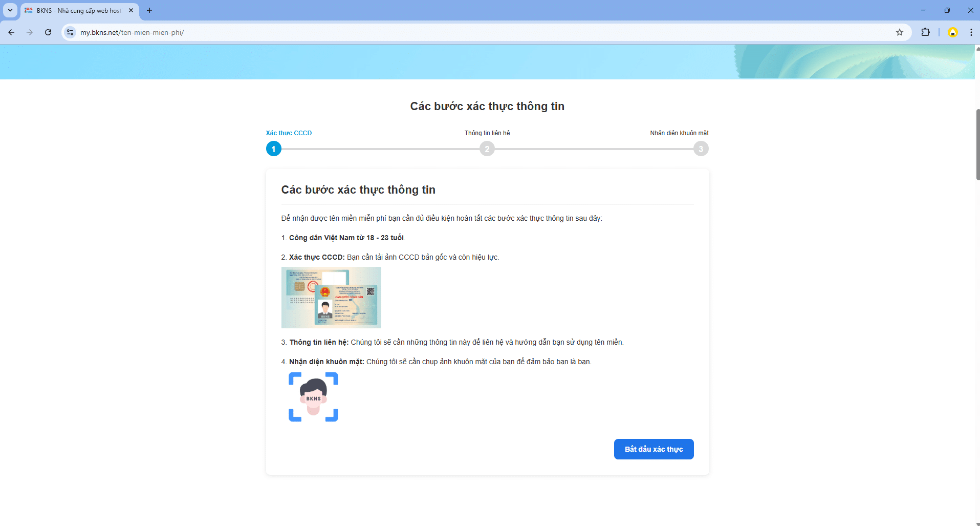This screenshot has width=980, height=526.
Task: Open the Extensions puzzle icon
Action: tap(925, 32)
